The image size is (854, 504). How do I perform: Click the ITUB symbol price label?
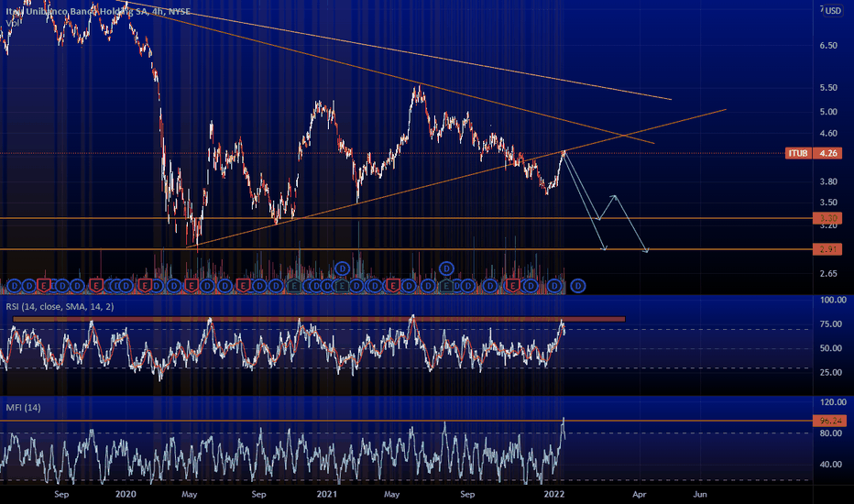coord(798,153)
